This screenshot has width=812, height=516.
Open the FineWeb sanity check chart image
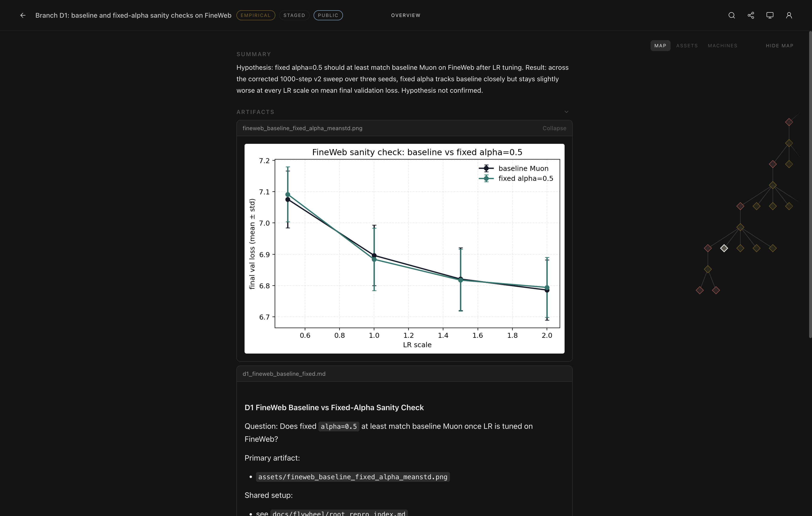tap(404, 248)
